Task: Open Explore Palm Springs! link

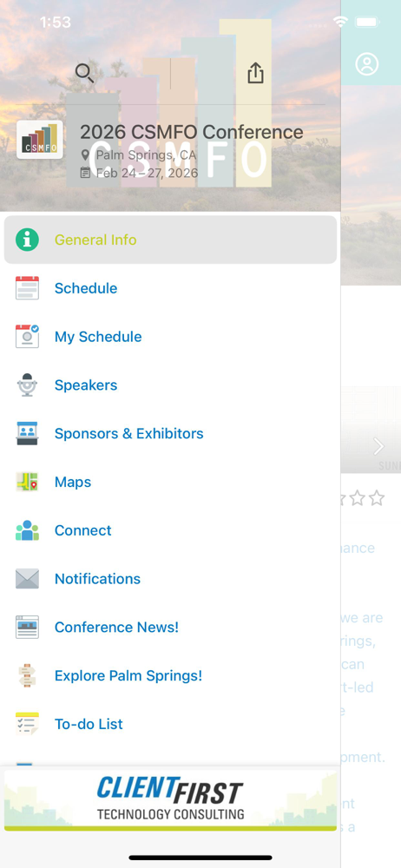Action: 171,675
